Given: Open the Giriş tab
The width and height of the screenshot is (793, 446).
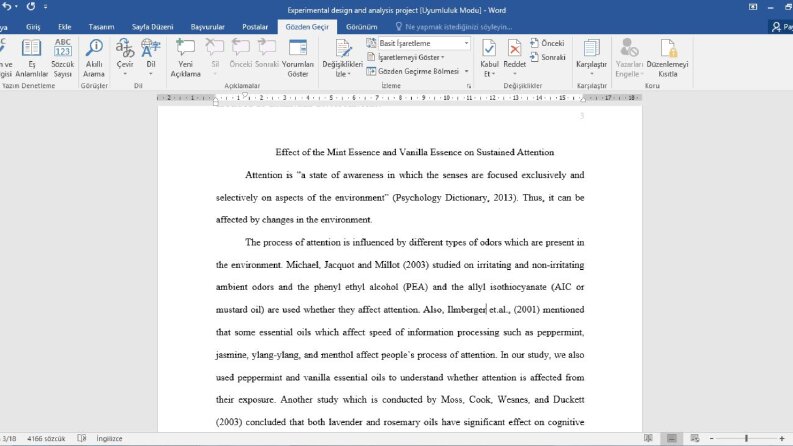Looking at the screenshot, I should [x=33, y=27].
